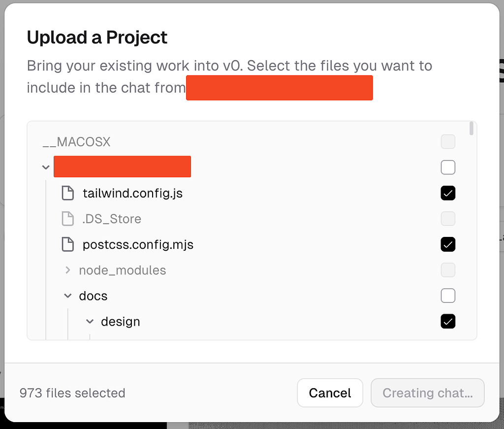Click the design folder label
Image resolution: width=504 pixels, height=429 pixels.
click(x=120, y=321)
